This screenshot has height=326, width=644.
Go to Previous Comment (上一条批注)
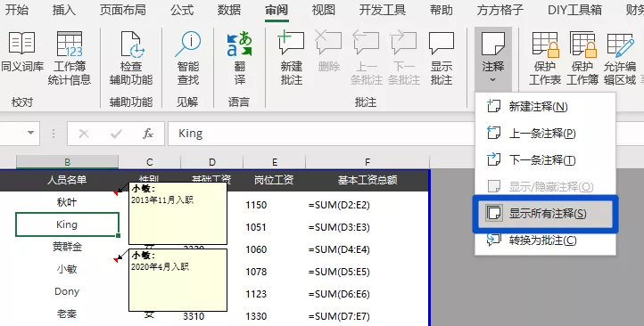366,57
